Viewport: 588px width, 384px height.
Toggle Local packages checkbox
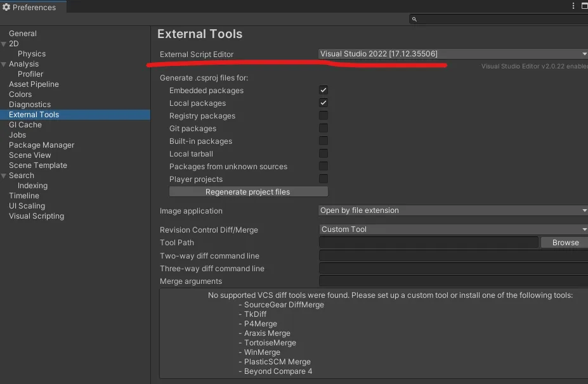click(323, 103)
